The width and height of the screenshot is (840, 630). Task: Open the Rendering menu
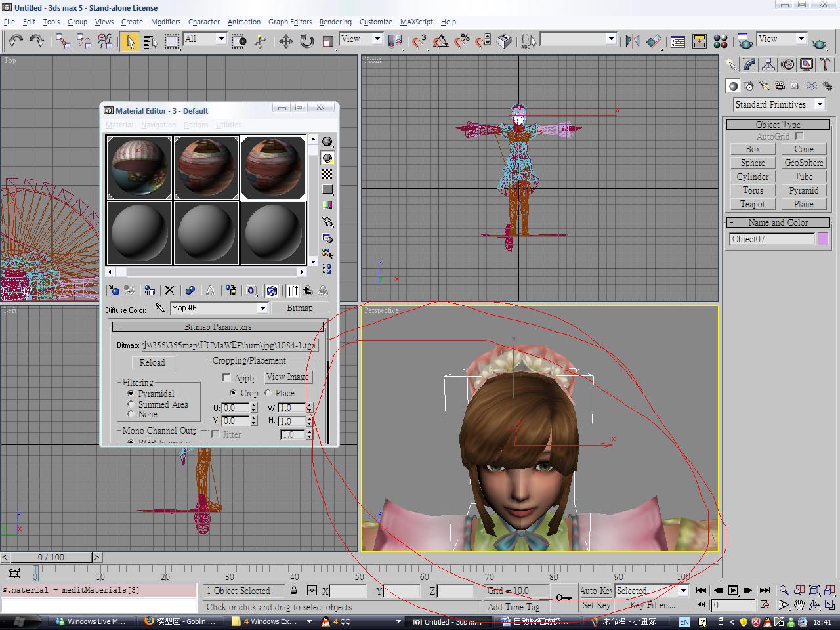tap(335, 22)
